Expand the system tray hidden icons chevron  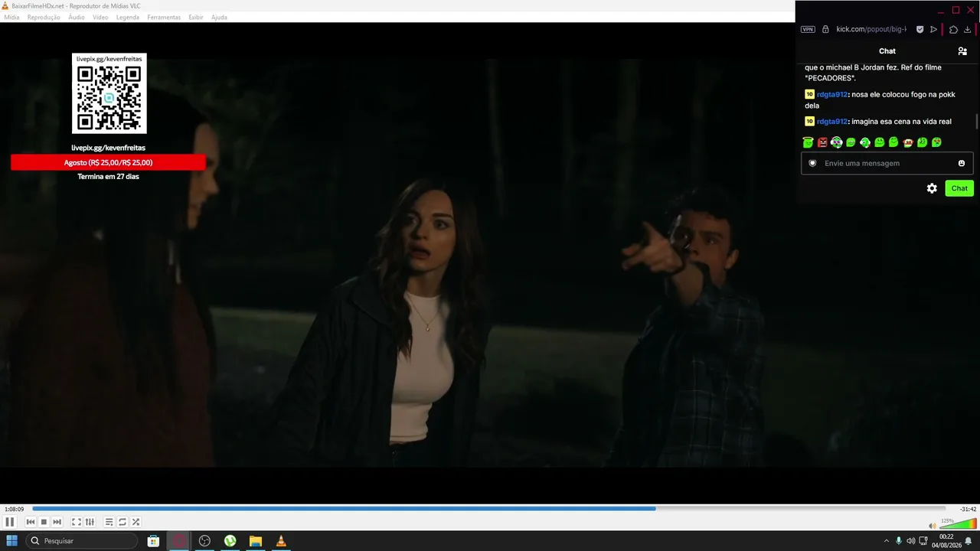point(887,541)
